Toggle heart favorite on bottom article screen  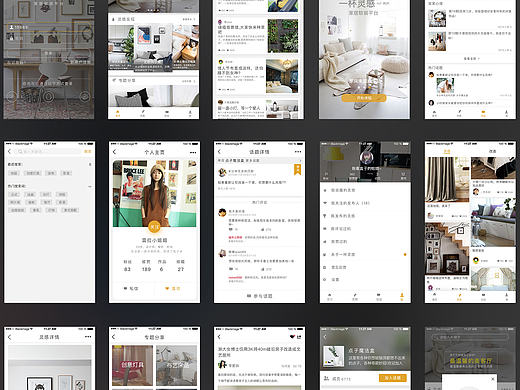(292, 337)
